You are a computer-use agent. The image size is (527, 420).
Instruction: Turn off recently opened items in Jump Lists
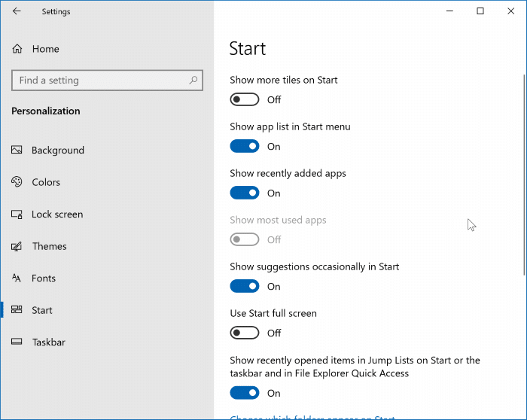pos(245,393)
